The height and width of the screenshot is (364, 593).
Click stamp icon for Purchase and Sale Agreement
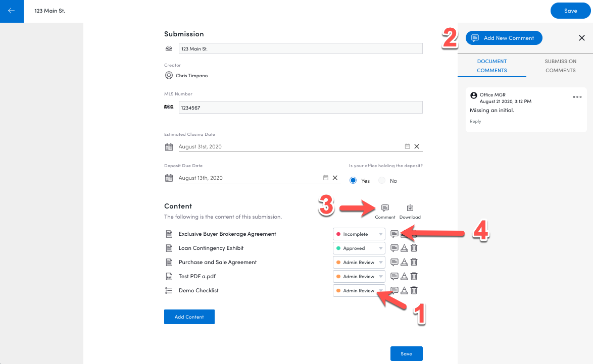[404, 262]
